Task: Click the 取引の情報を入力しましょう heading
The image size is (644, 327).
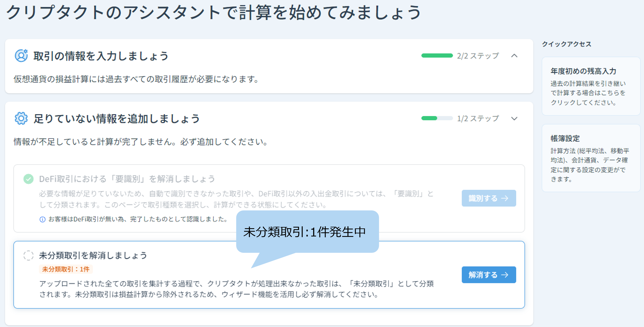Action: click(x=101, y=56)
